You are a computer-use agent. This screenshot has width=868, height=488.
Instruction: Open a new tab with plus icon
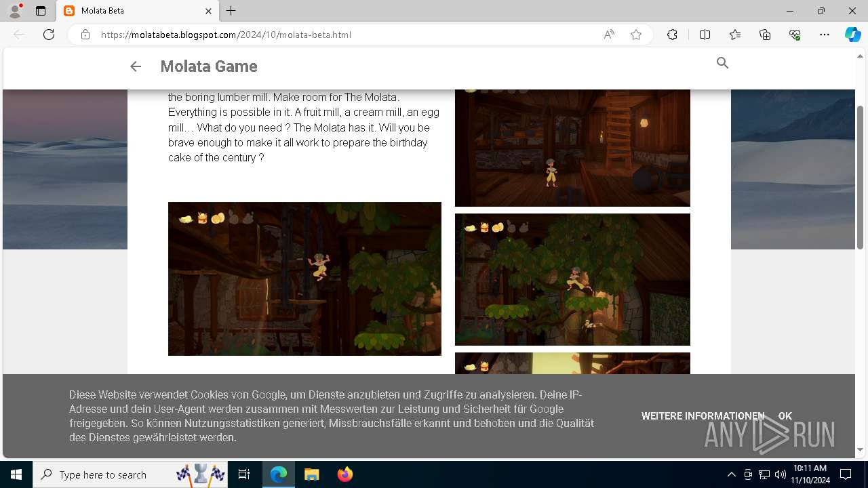[231, 11]
